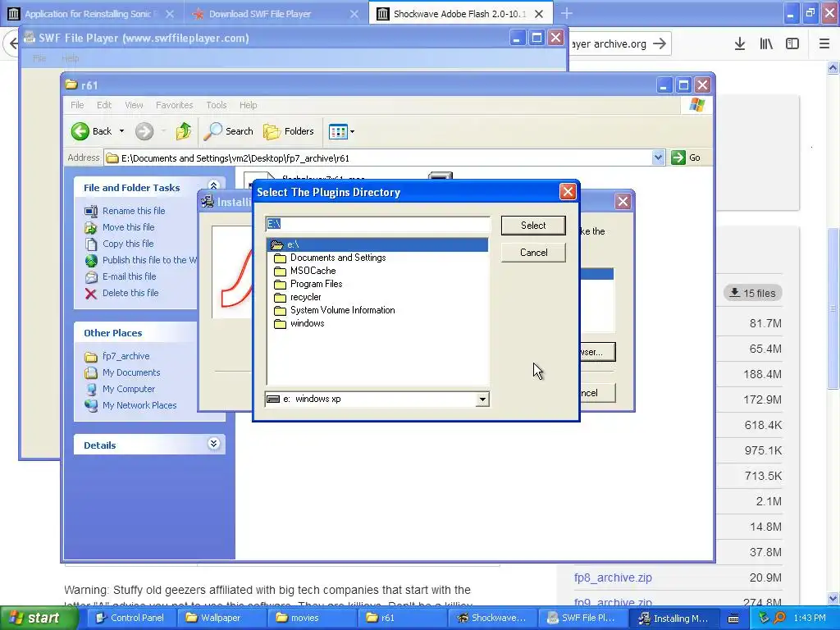Image resolution: width=840 pixels, height=630 pixels.
Task: Click Delete this file task
Action: [x=130, y=293]
